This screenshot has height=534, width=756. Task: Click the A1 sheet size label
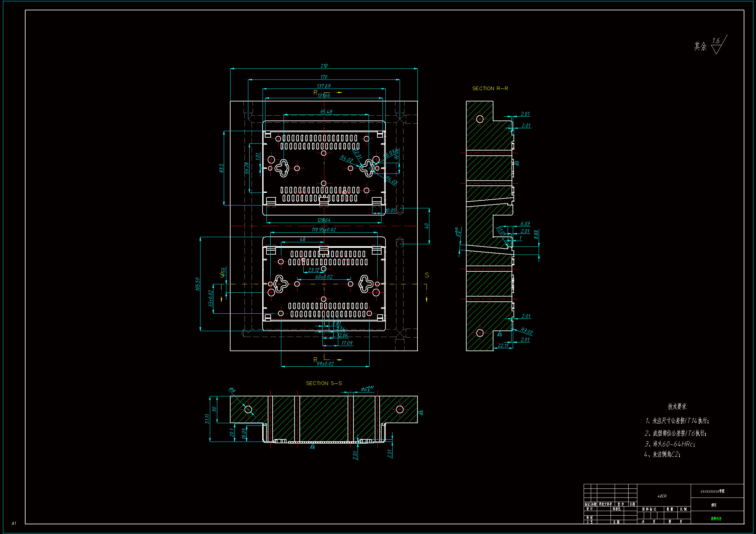pyautogui.click(x=14, y=523)
